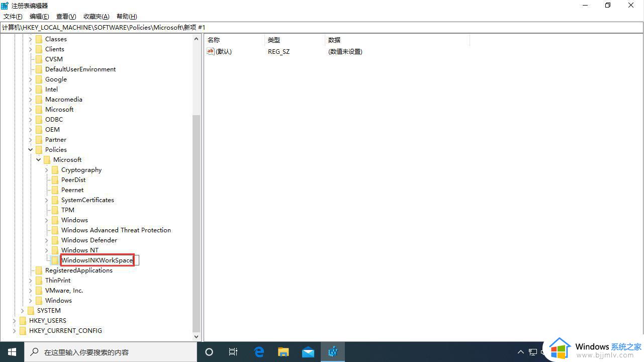Click the (默认) string value icon

click(x=211, y=51)
